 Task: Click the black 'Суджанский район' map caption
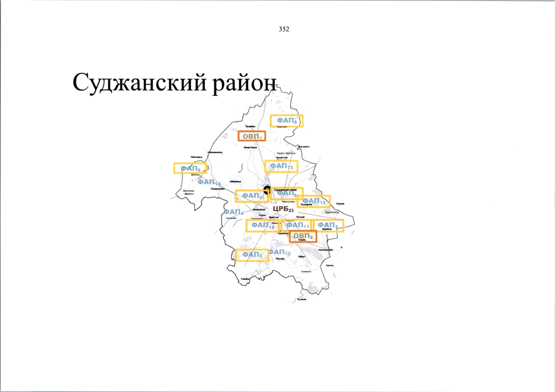[x=285, y=189]
